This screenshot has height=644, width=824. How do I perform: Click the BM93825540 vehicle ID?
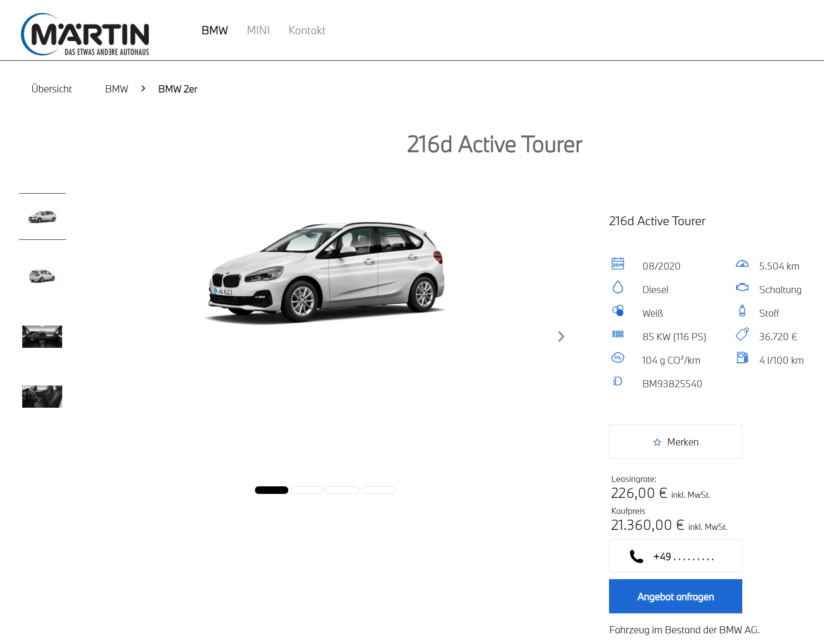coord(672,384)
